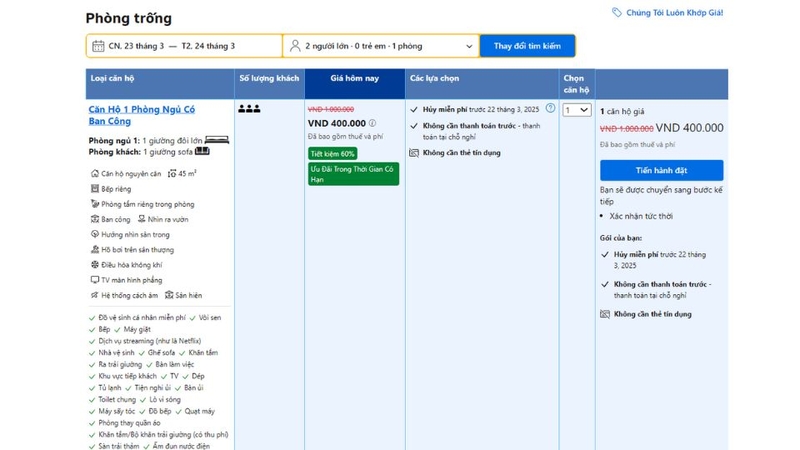Open the check-out date T2, 24 tháng 3
The image size is (800, 450).
[x=208, y=46]
